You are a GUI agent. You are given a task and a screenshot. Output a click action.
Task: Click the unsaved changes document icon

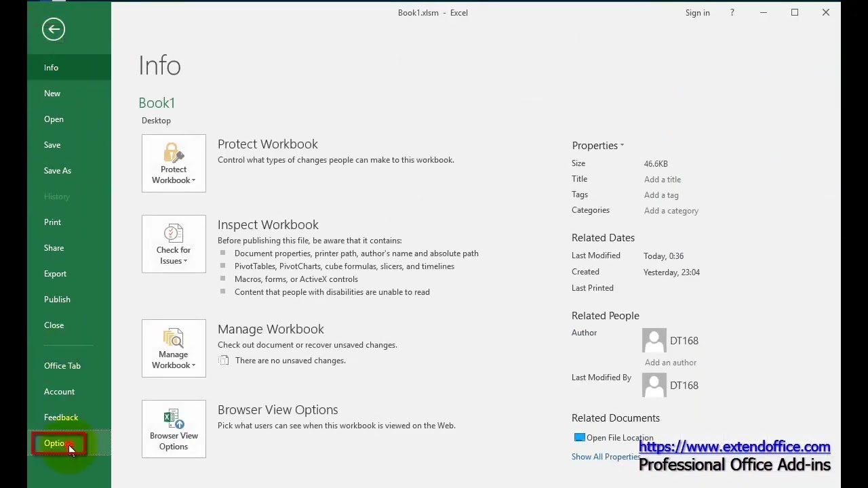pos(224,361)
